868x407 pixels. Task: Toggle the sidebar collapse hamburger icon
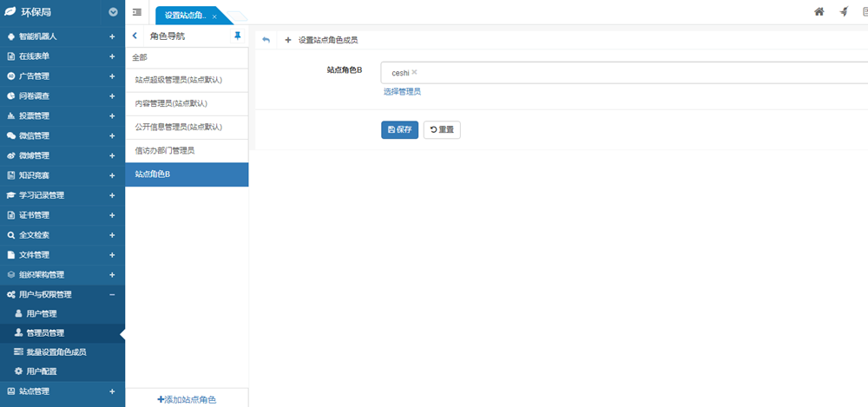click(138, 12)
